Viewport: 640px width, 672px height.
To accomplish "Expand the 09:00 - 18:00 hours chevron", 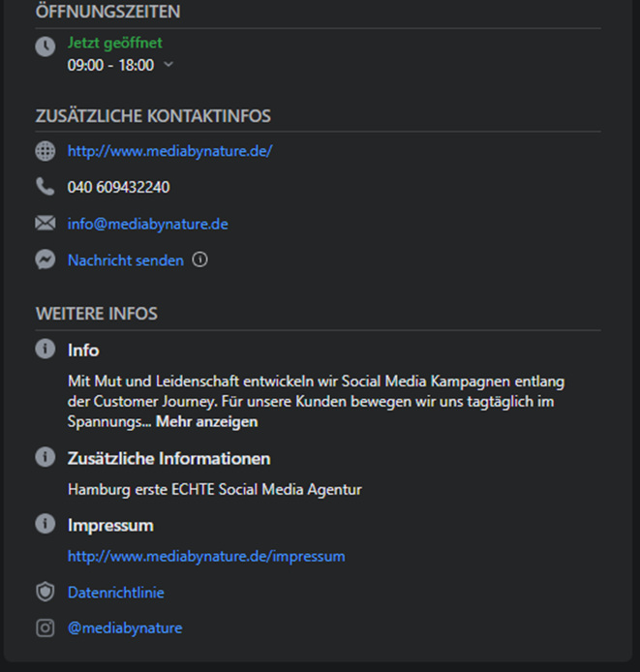I will 168,64.
